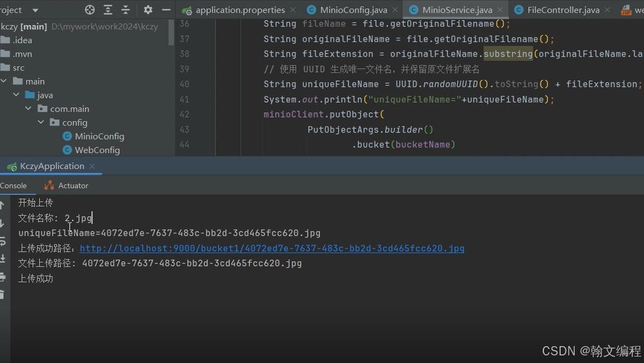Click the 开始上传 console line
The height and width of the screenshot is (363, 644).
click(x=35, y=203)
